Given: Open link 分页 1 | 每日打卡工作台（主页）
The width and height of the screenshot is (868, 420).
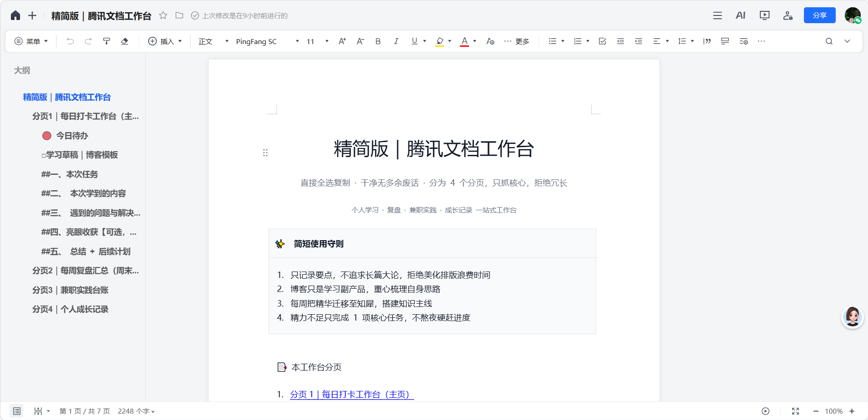Looking at the screenshot, I should click(x=352, y=394).
